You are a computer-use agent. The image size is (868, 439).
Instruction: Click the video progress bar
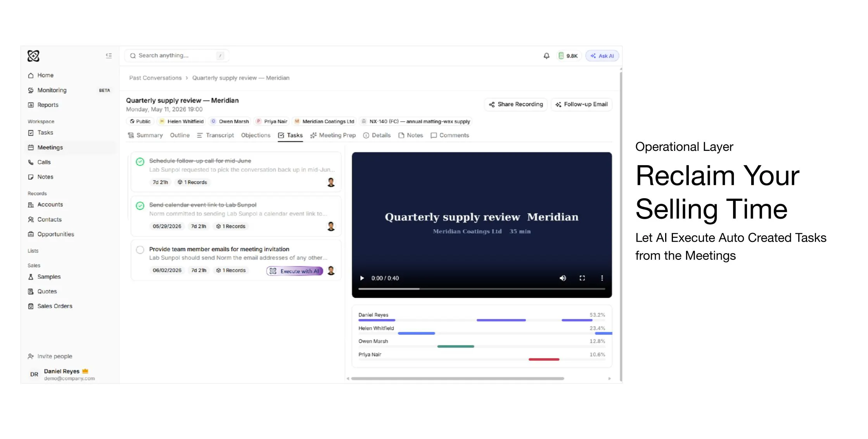(482, 289)
